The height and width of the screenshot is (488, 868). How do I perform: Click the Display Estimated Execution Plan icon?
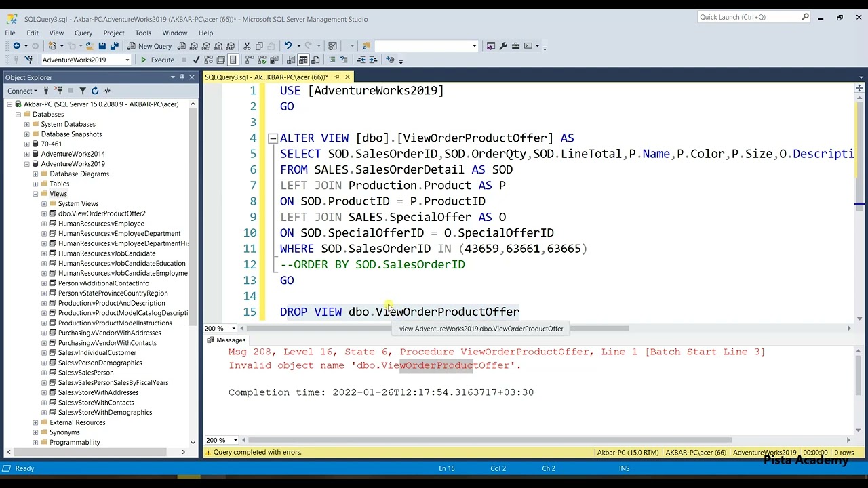[208, 60]
